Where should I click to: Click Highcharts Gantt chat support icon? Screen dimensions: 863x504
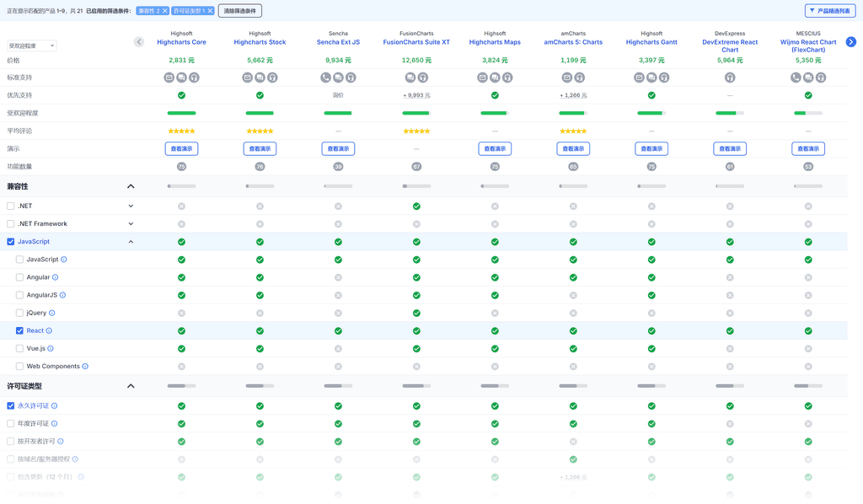(651, 78)
